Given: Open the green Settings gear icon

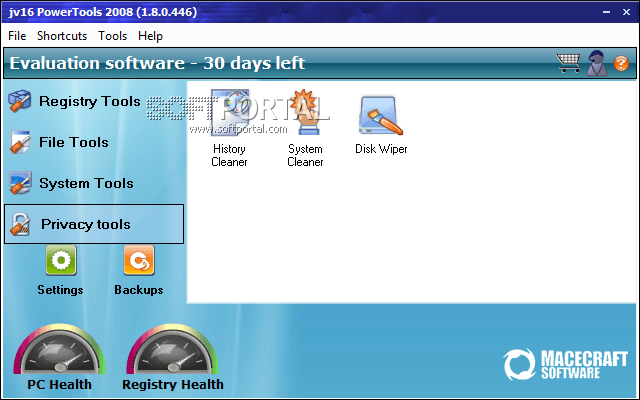Looking at the screenshot, I should click(x=61, y=260).
